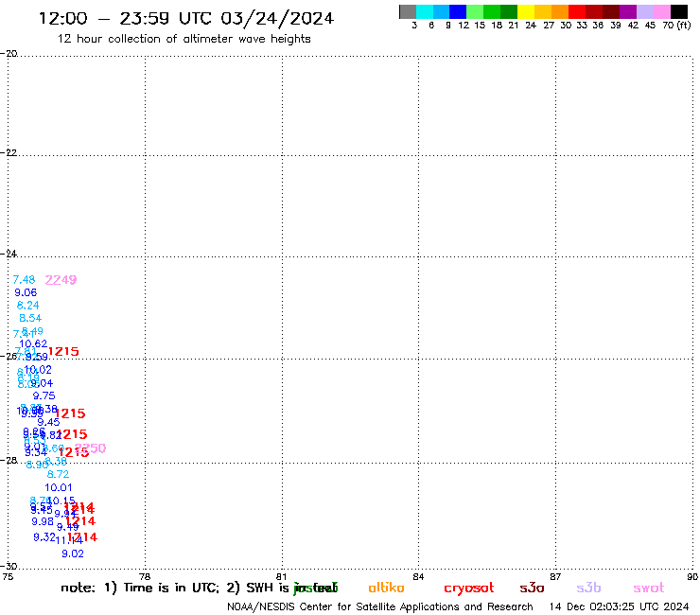
Task: Select the 'cryosat' satellite legend label
Action: point(469,589)
